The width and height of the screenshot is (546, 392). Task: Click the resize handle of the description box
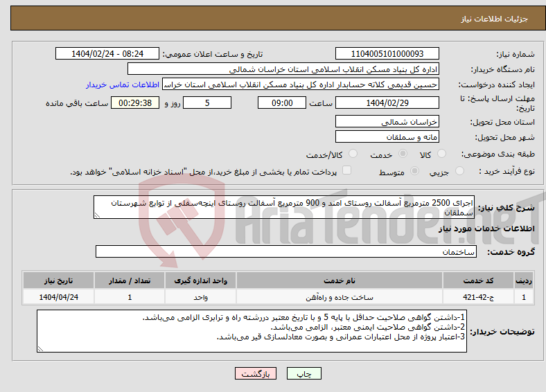[97, 215]
